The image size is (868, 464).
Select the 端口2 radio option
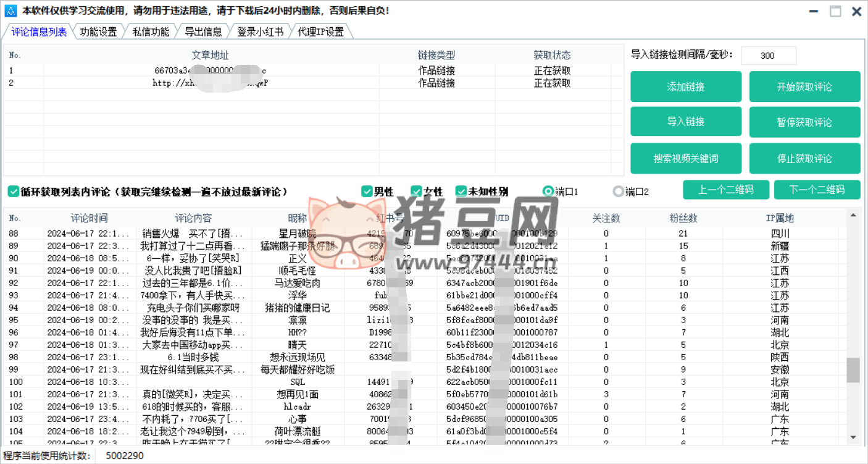(618, 192)
